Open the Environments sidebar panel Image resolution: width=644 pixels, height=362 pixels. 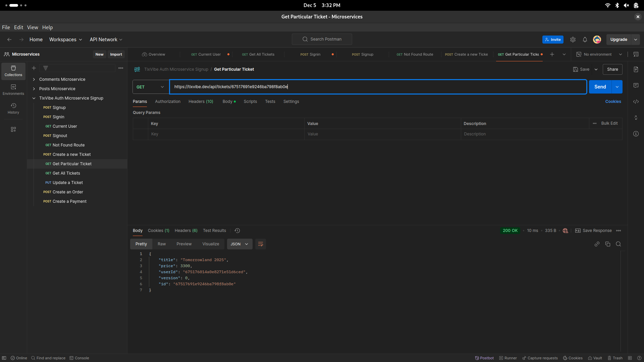13,90
